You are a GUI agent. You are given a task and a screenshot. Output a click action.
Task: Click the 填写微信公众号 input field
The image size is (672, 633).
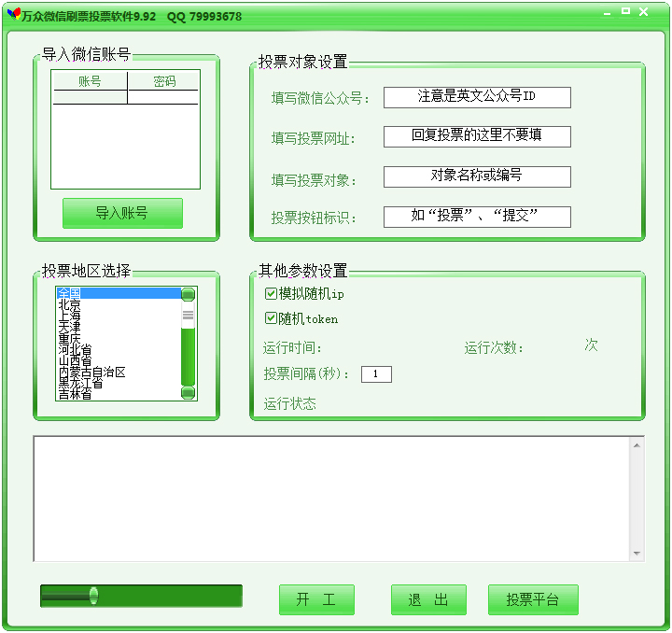[x=477, y=97]
